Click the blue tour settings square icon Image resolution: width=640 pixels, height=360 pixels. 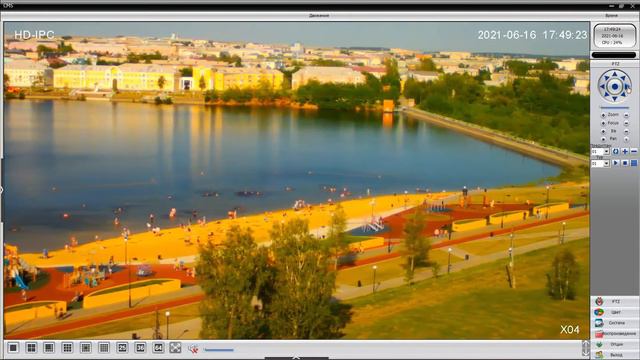click(x=634, y=163)
